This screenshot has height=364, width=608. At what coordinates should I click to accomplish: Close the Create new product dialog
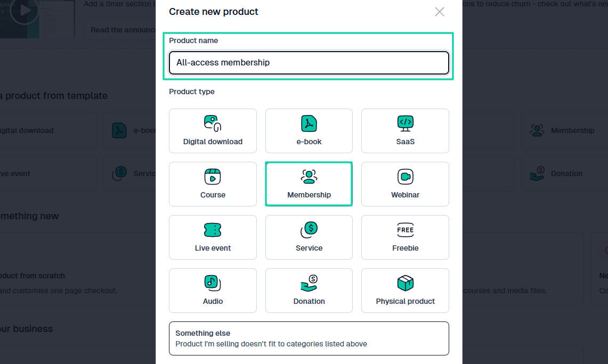point(439,12)
